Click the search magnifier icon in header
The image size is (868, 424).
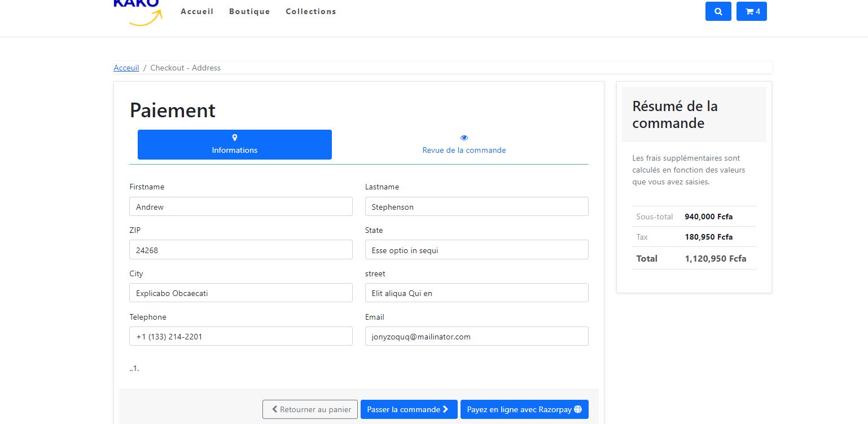coord(718,11)
